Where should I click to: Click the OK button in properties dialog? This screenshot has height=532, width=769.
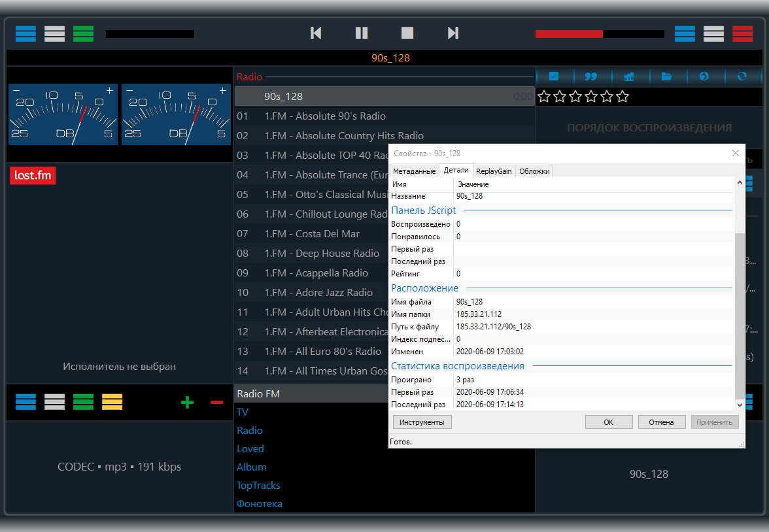coord(608,422)
